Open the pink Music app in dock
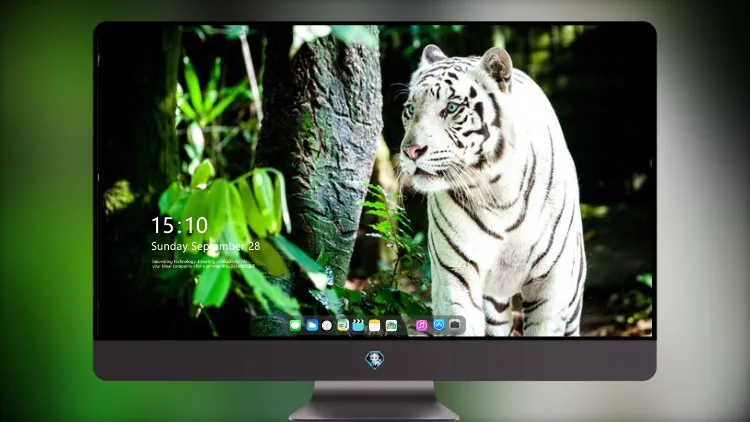The image size is (750, 422). click(421, 326)
